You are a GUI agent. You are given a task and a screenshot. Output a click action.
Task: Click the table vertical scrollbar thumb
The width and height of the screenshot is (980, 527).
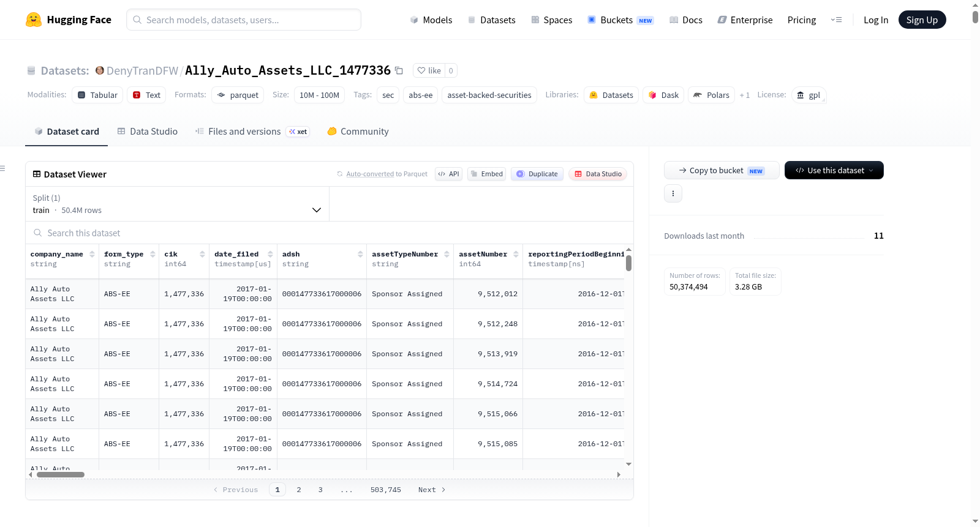(628, 263)
